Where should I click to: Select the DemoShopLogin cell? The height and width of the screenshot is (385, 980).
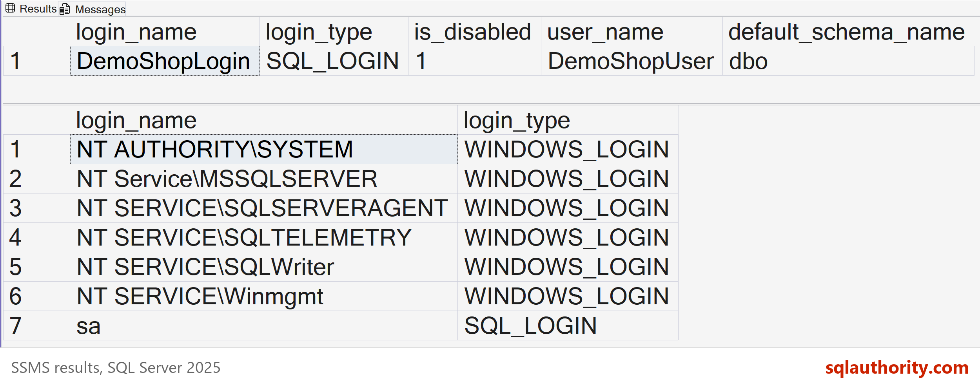click(165, 61)
